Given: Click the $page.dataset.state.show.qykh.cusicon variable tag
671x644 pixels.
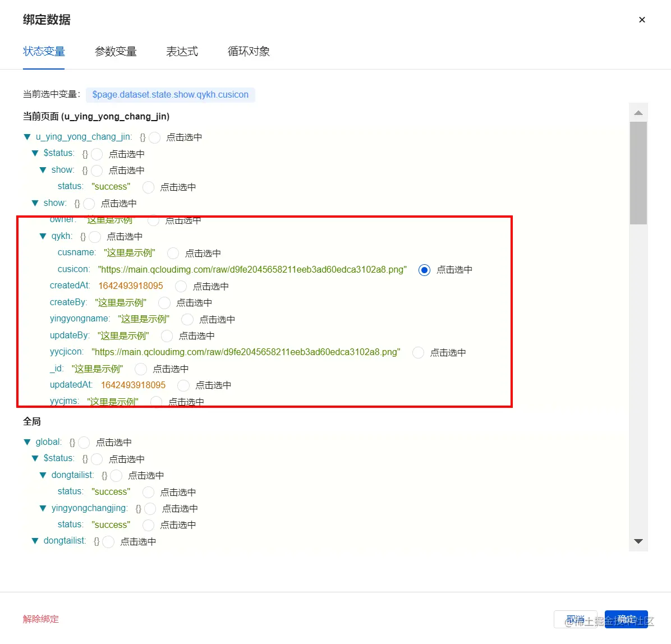Looking at the screenshot, I should pos(171,95).
